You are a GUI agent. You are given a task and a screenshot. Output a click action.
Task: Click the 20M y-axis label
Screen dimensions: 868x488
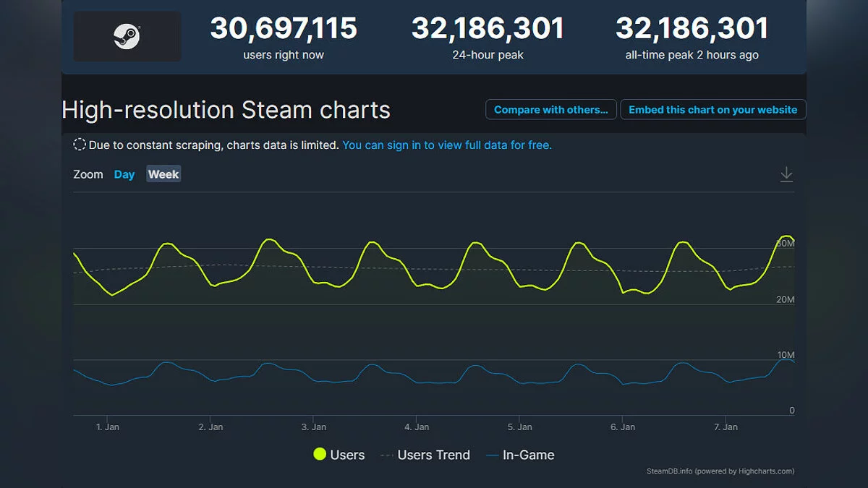point(786,299)
